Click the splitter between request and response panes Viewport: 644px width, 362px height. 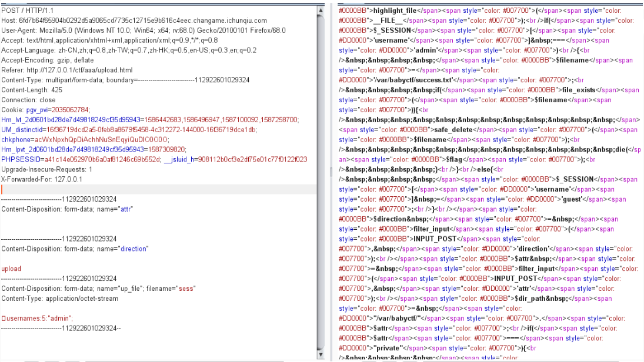(331, 170)
